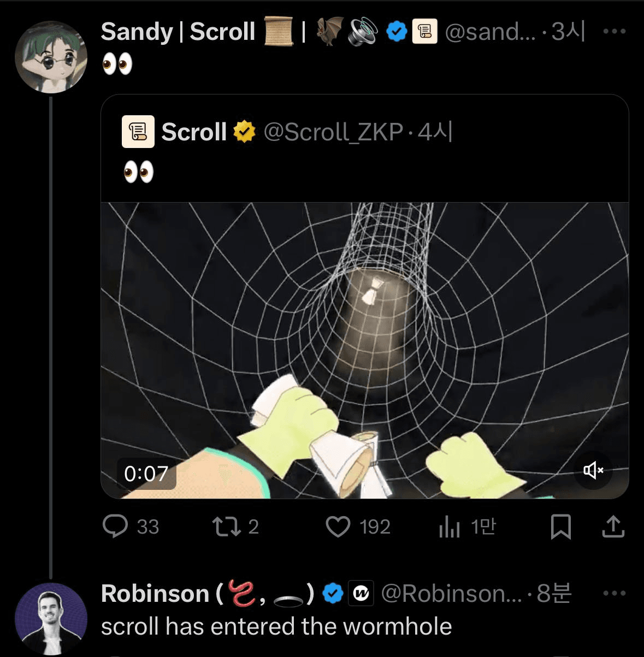
Task: Play the wormhole video
Action: click(365, 350)
